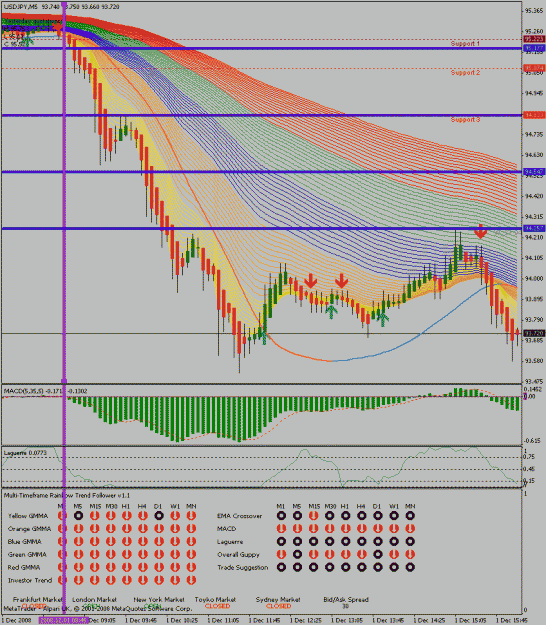Click the London Market status label
546x625 pixels.
pos(94,599)
